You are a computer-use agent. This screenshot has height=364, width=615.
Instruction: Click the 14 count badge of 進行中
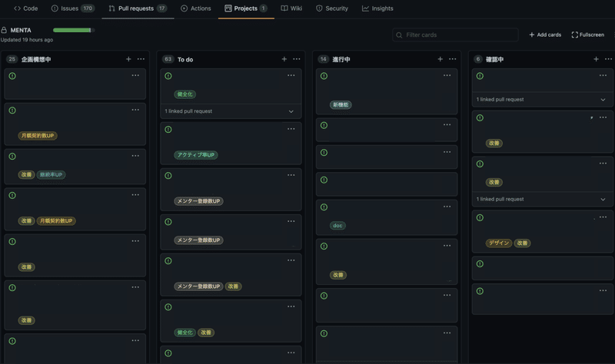323,59
